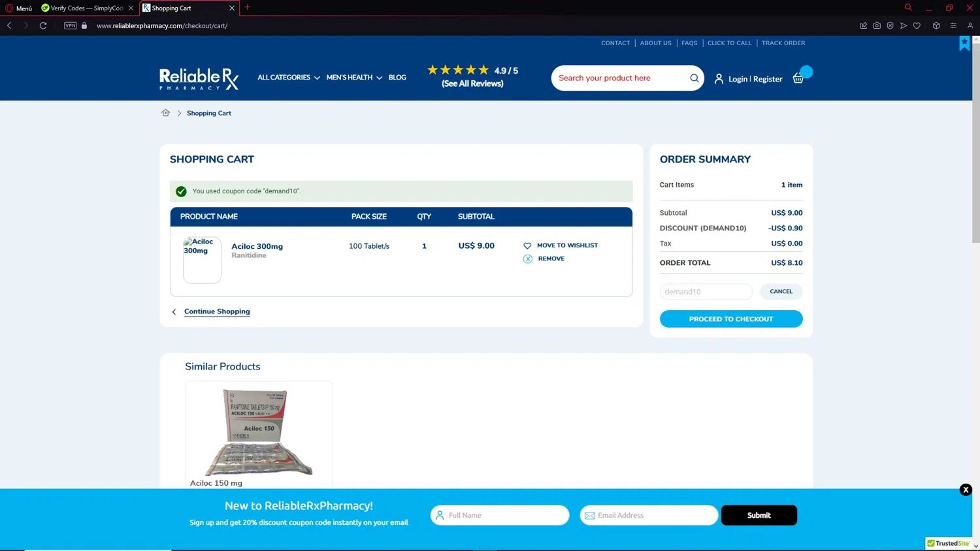980x551 pixels.
Task: Click the CANCEL coupon button
Action: tap(781, 292)
